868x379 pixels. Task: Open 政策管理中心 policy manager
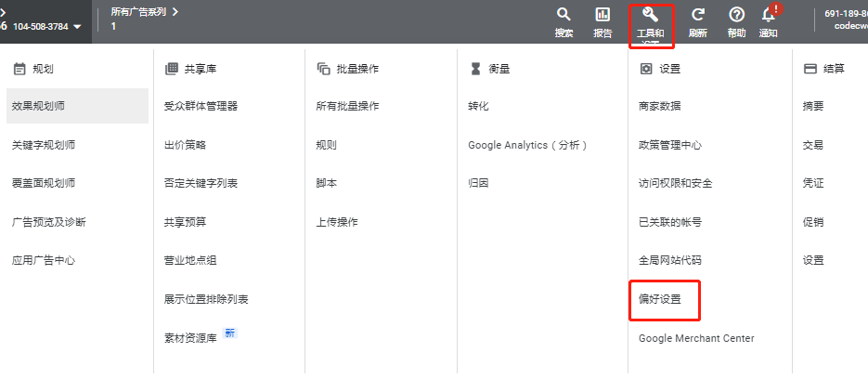pos(670,145)
